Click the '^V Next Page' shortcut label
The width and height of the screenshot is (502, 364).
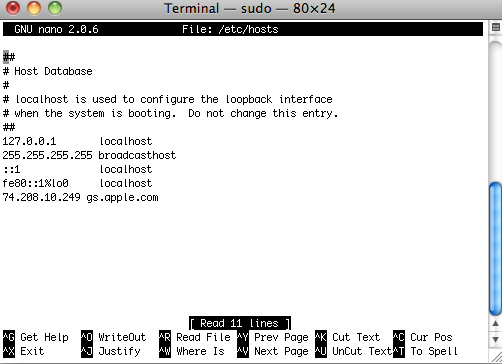pos(273,351)
